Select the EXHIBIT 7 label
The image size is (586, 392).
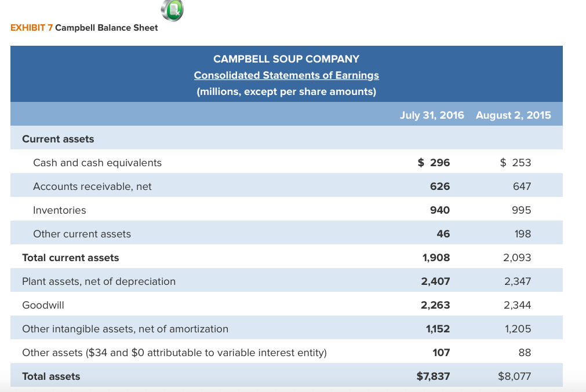pyautogui.click(x=29, y=27)
